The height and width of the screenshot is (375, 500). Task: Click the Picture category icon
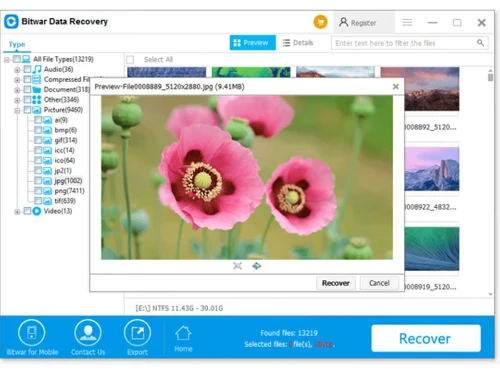(37, 110)
